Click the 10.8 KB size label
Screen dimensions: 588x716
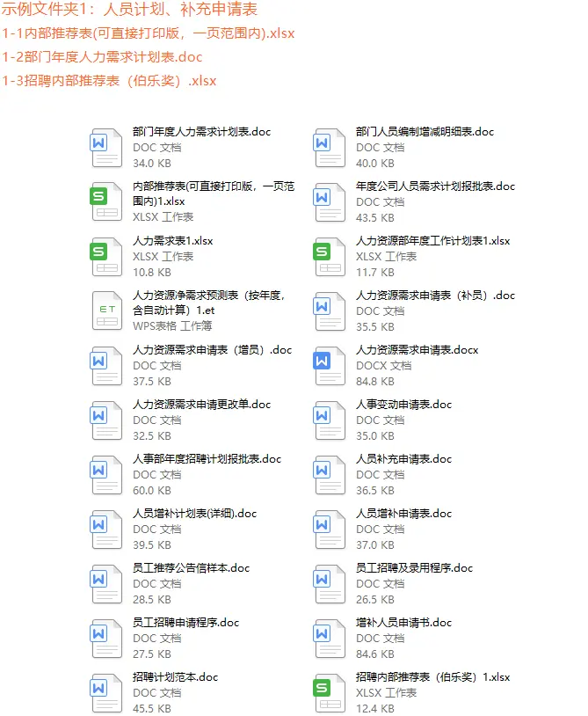pyautogui.click(x=152, y=272)
